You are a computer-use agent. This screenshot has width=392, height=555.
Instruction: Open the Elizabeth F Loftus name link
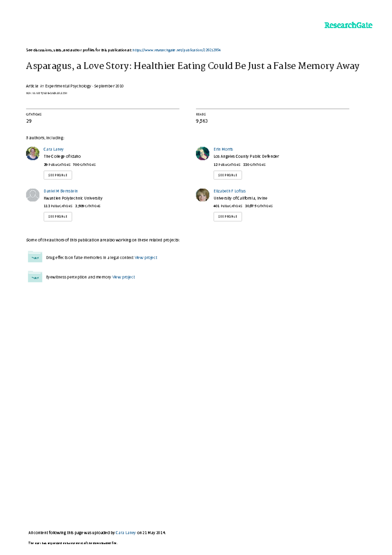coord(230,191)
